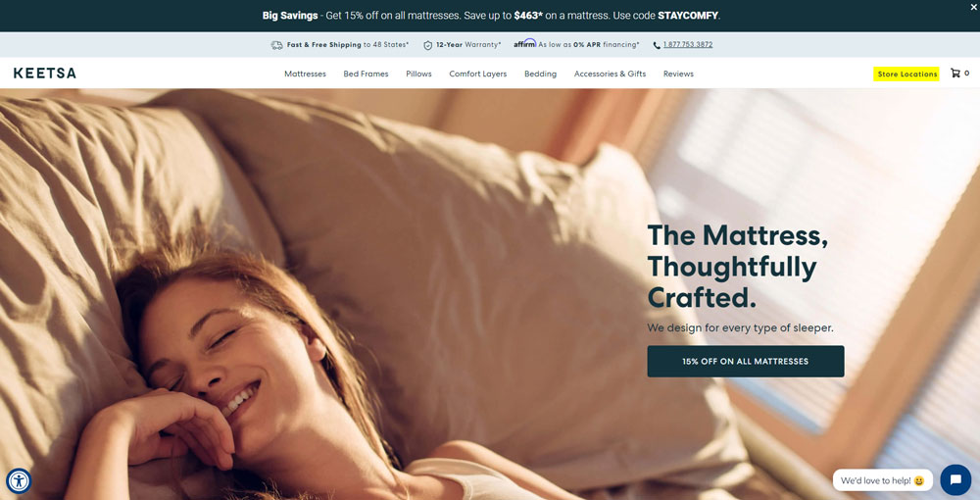
Task: Open the live chat bubble icon
Action: point(955,480)
